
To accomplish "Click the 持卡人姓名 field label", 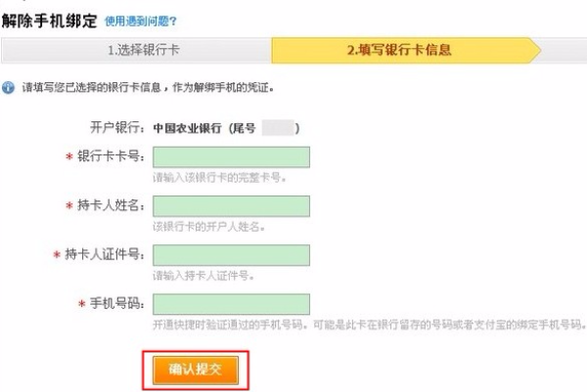I will (111, 207).
